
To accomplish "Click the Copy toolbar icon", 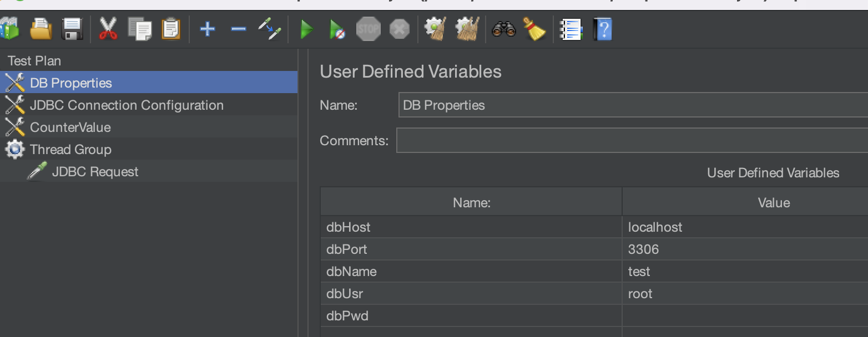I will [139, 29].
